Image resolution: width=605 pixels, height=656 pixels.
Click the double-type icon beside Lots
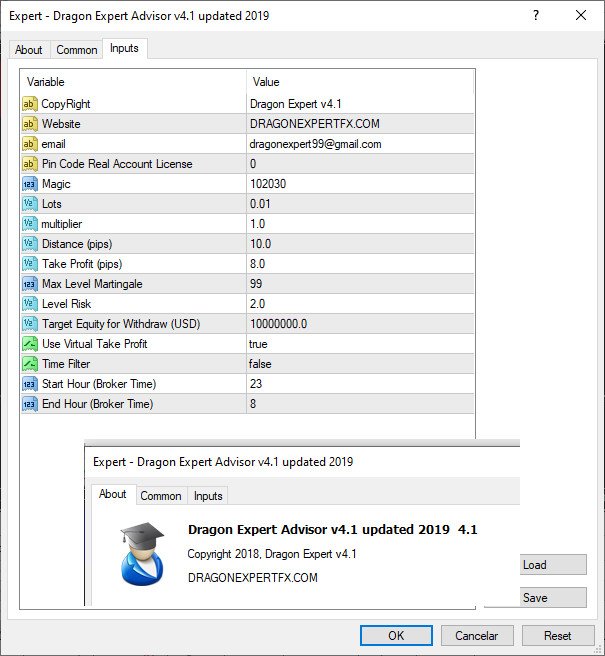coord(30,204)
